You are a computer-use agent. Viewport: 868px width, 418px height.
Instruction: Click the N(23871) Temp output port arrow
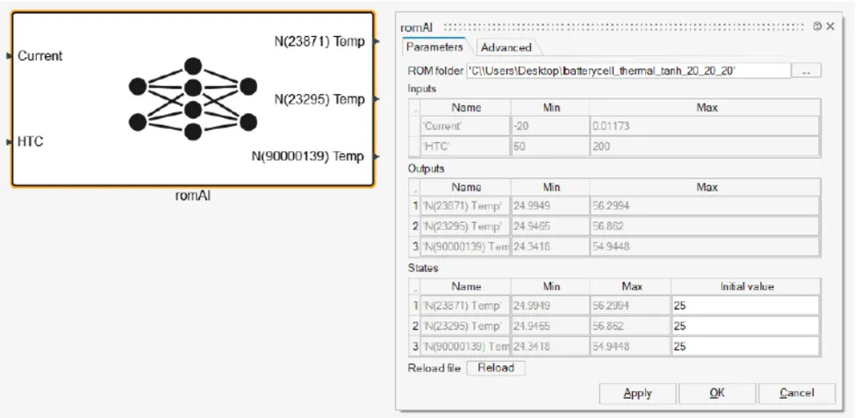point(377,41)
